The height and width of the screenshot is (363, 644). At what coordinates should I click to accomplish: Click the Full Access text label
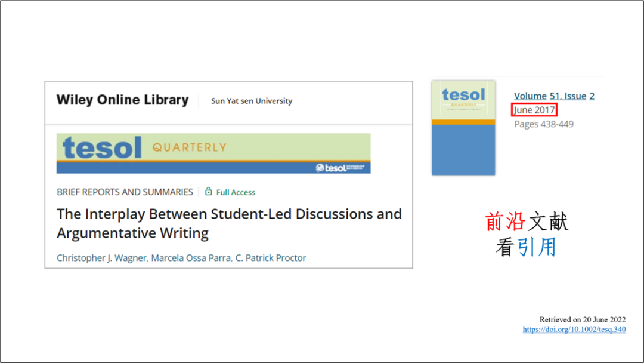pos(236,192)
